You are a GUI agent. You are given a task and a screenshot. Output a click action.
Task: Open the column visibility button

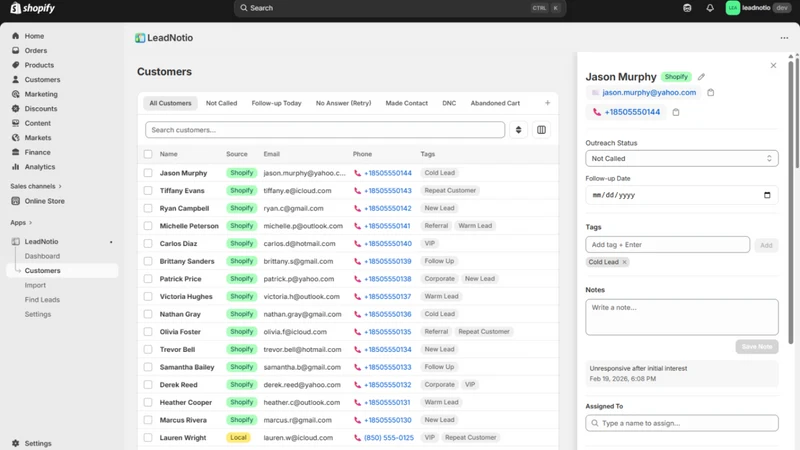pos(541,130)
